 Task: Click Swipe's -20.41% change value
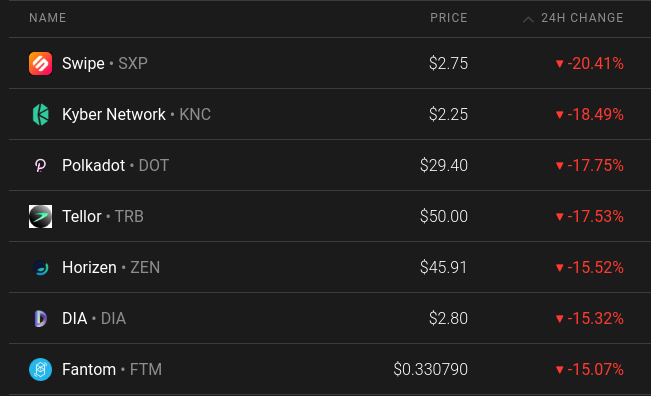(x=595, y=64)
